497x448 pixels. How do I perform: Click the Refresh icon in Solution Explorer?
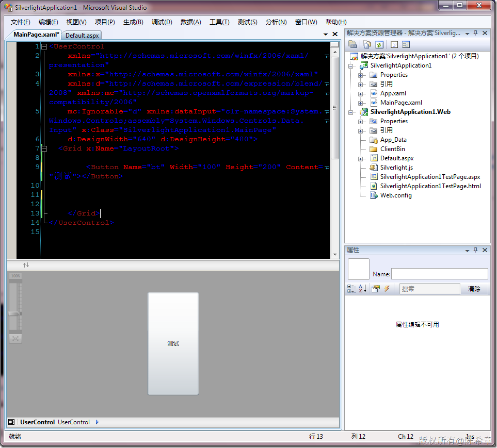click(x=379, y=44)
